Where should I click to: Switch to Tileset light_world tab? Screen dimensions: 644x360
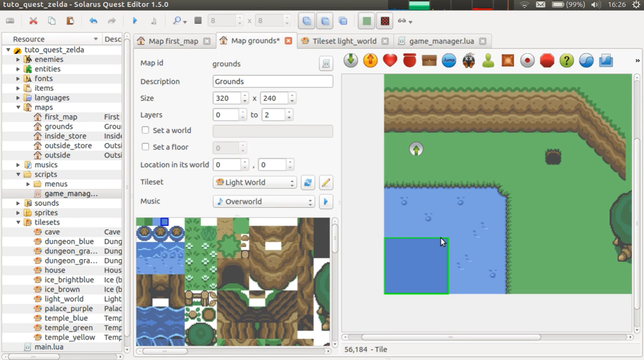point(344,41)
